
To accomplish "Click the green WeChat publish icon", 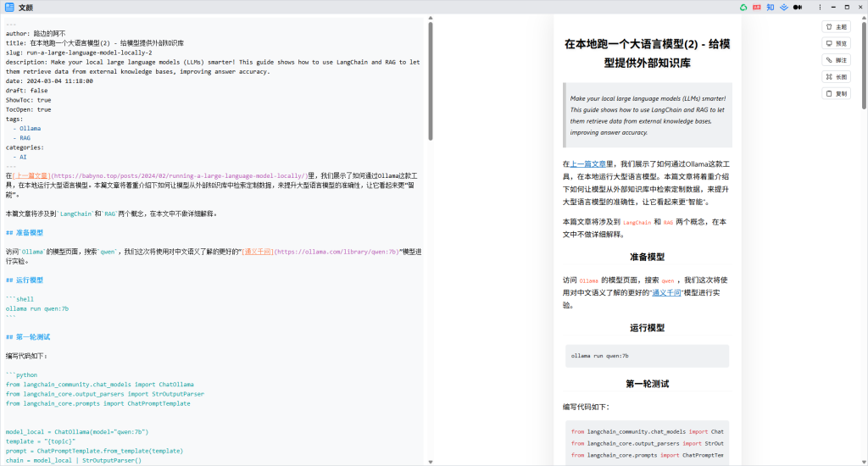I will point(743,7).
